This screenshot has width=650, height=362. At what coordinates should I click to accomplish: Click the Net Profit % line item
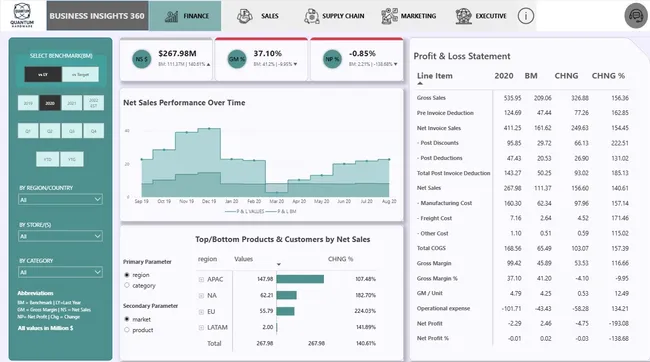click(x=433, y=338)
